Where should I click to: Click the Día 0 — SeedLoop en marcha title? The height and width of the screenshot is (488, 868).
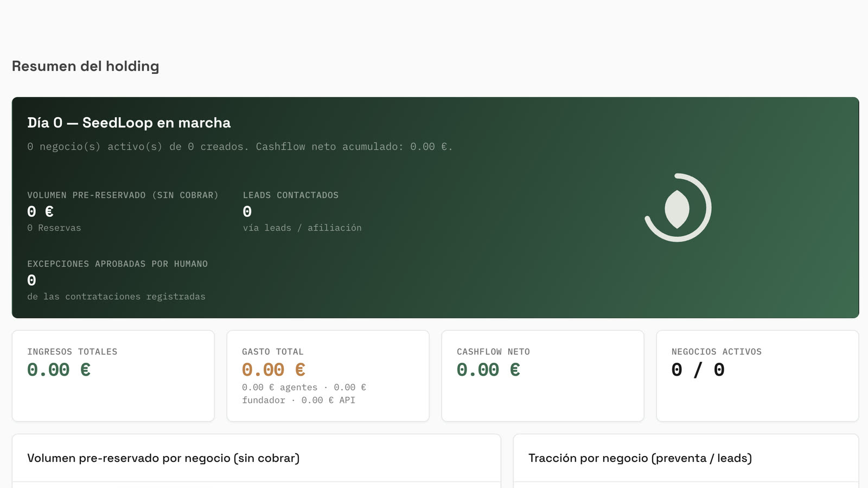coord(129,123)
